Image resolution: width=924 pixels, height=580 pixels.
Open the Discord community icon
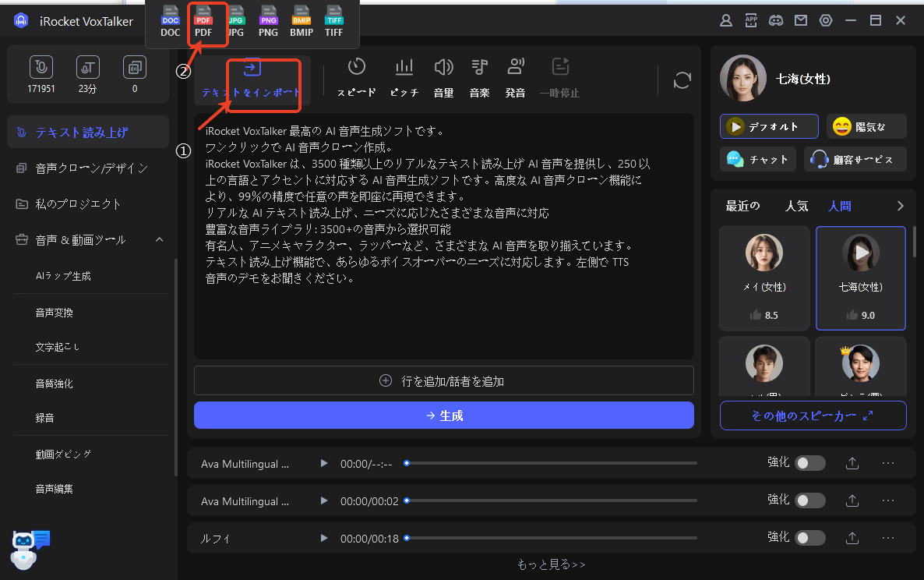pyautogui.click(x=776, y=20)
